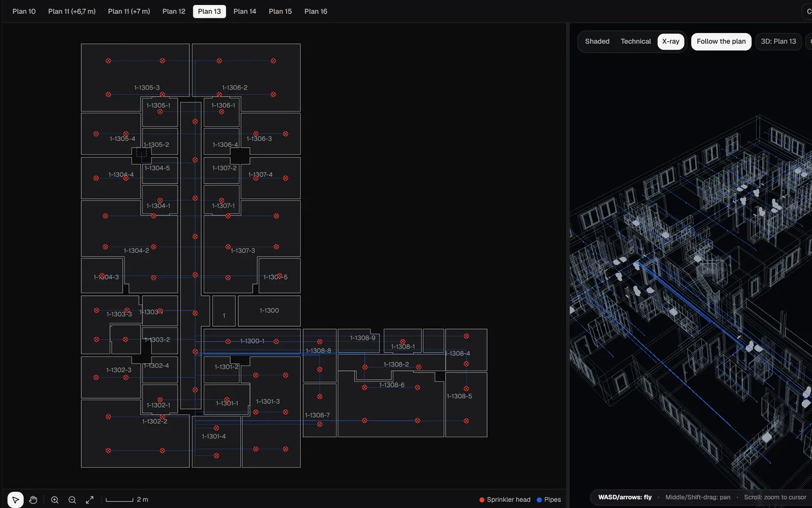Select room label 1-1300
Screen dimensions: 812x508
(269, 310)
